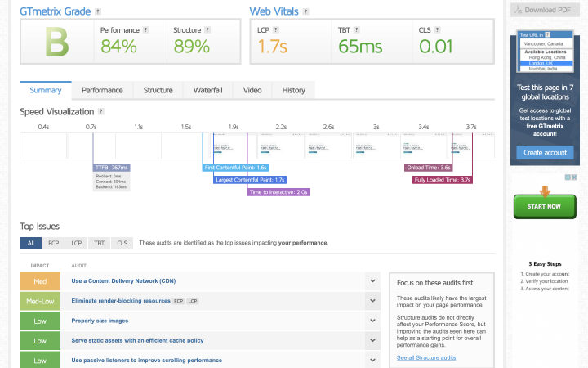Expand the Use a Content Delivery Network audit
This screenshot has width=588, height=368.
pyautogui.click(x=372, y=280)
